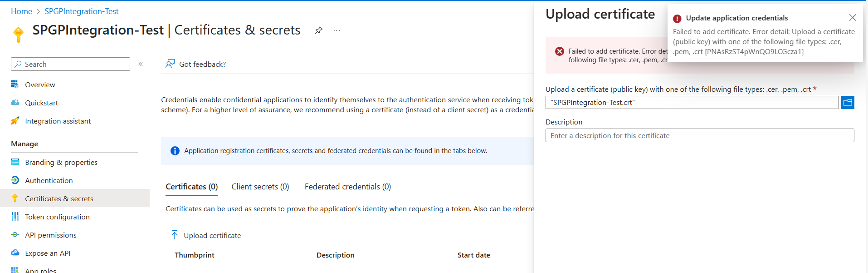Click the API permissions icon
The width and height of the screenshot is (868, 273).
click(15, 234)
